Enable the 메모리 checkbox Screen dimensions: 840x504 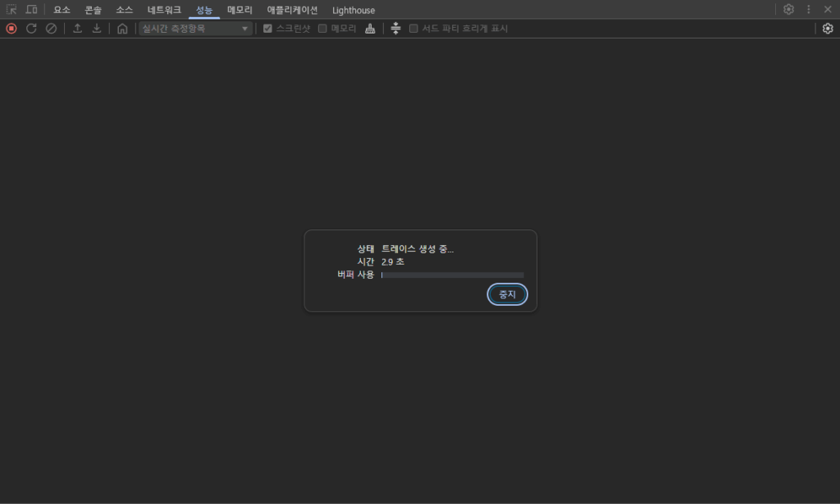(x=322, y=28)
